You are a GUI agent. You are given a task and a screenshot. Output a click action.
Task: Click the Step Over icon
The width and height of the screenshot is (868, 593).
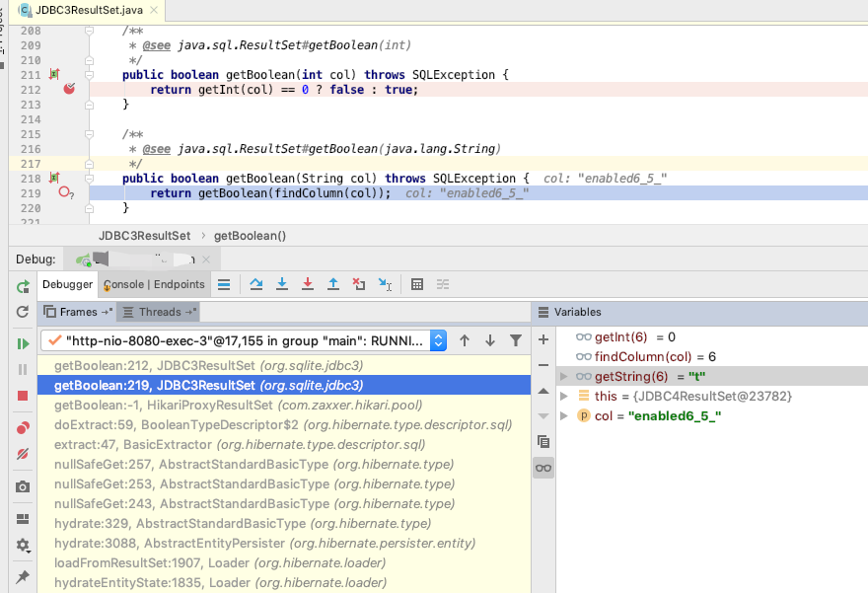click(x=255, y=284)
